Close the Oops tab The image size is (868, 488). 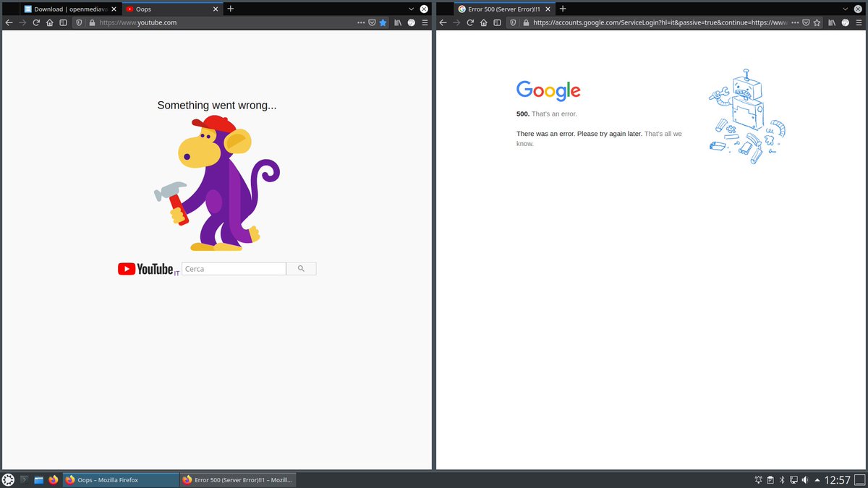coord(215,9)
